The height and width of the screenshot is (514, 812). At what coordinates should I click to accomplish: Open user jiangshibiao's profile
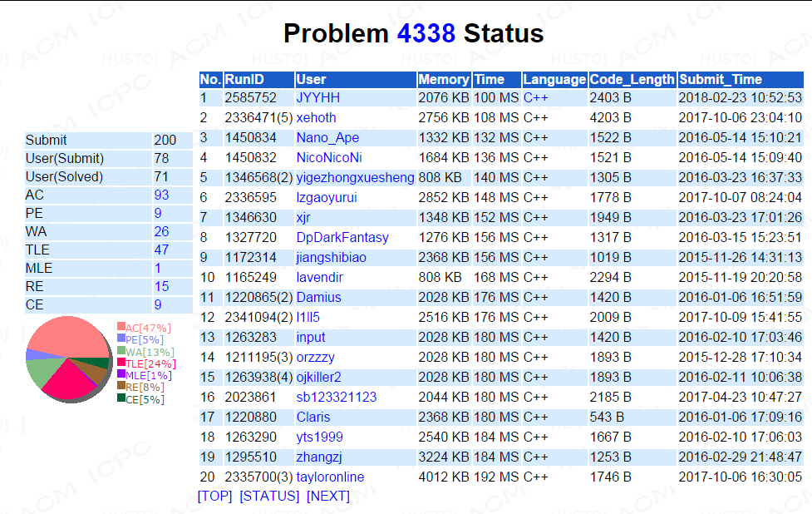click(331, 258)
